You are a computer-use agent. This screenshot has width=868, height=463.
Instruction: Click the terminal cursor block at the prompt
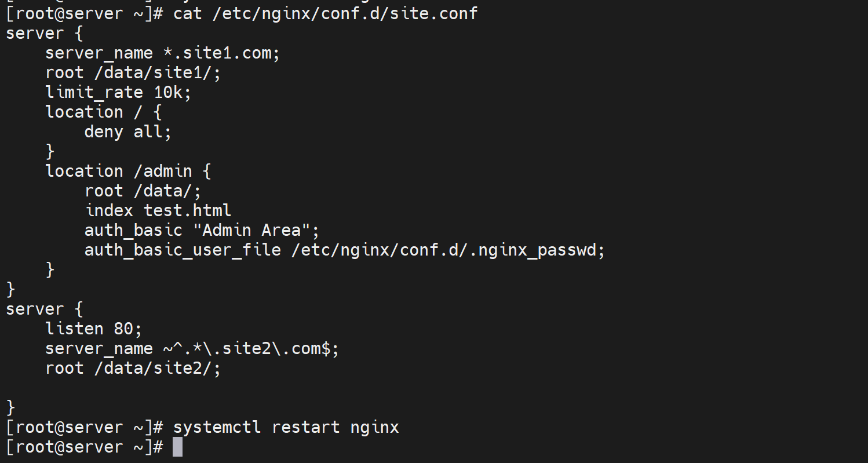pos(178,447)
